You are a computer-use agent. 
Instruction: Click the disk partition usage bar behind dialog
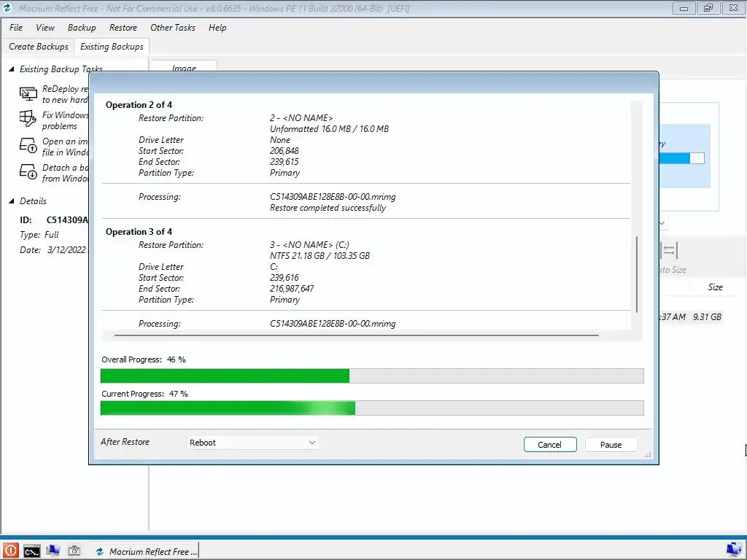[682, 158]
